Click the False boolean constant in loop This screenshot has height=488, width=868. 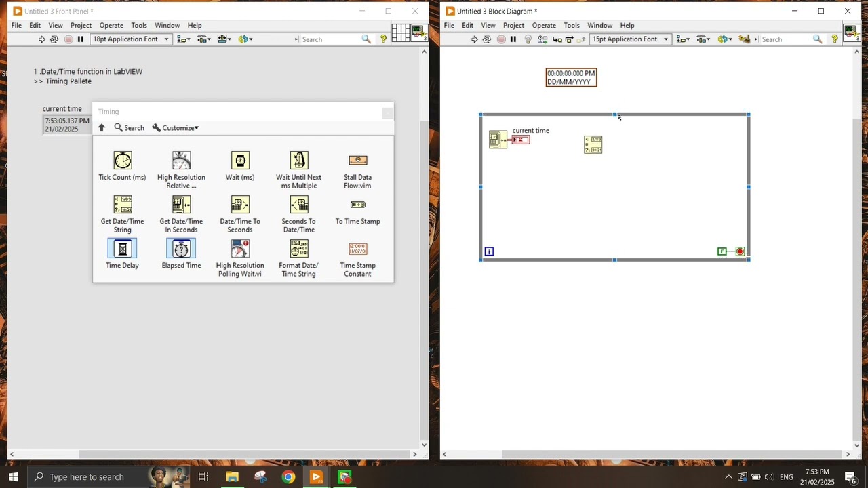[x=722, y=251]
